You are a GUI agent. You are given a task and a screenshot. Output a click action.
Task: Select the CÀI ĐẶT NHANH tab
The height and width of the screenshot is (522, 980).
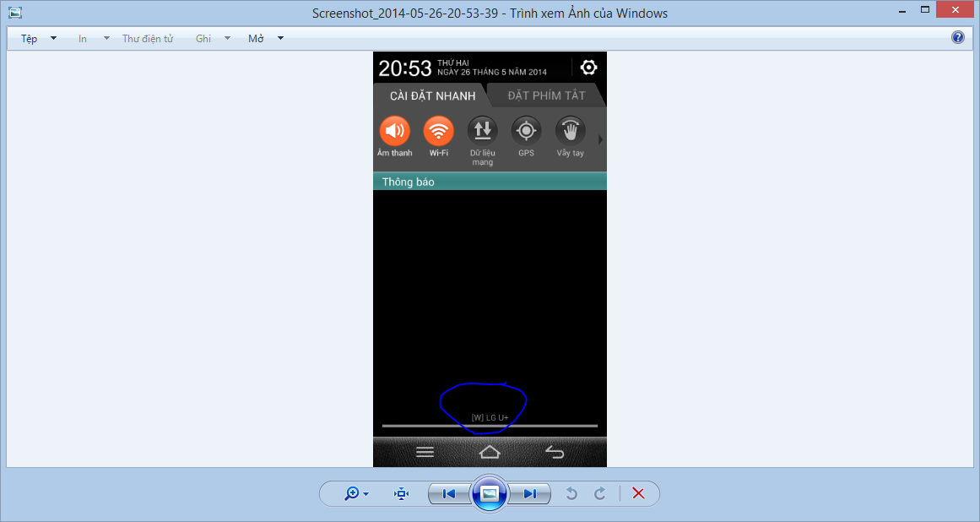tap(432, 95)
